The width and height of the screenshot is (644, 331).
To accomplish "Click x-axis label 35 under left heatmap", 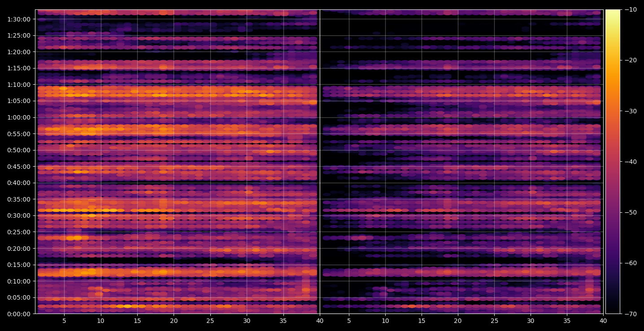I will pos(283,321).
